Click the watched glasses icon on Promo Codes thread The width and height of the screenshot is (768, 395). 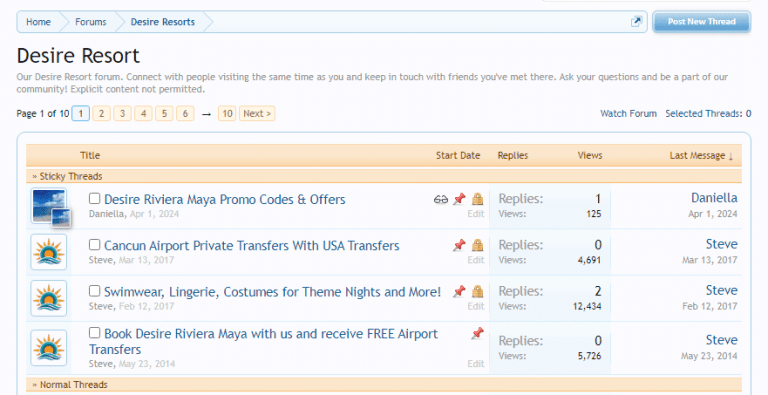(441, 199)
